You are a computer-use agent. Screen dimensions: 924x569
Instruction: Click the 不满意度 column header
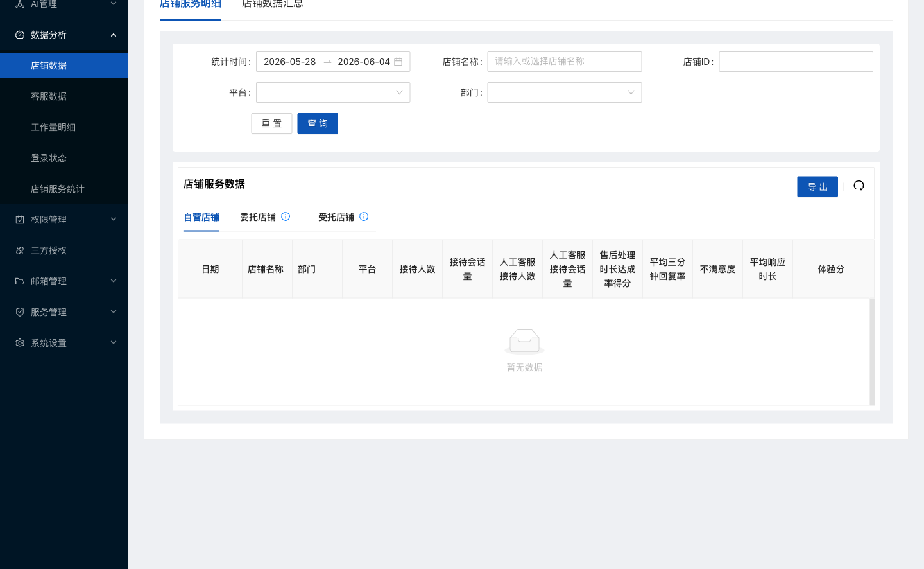click(717, 269)
